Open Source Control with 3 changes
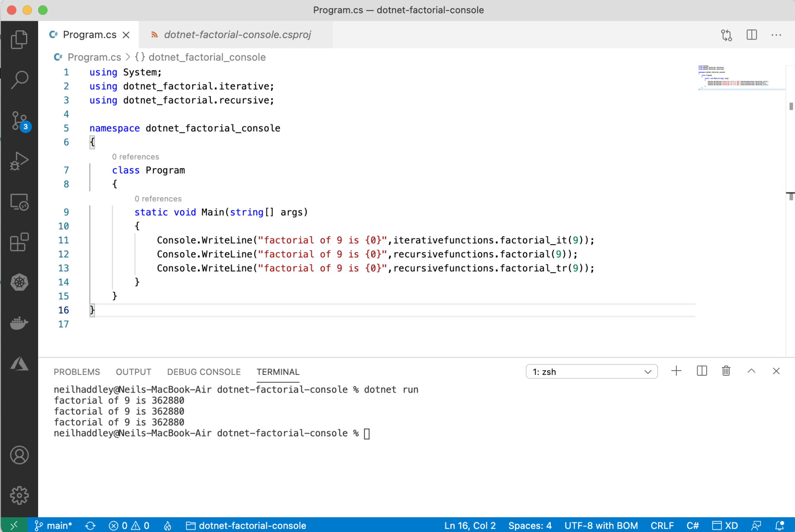Image resolution: width=795 pixels, height=532 pixels. pos(19,121)
